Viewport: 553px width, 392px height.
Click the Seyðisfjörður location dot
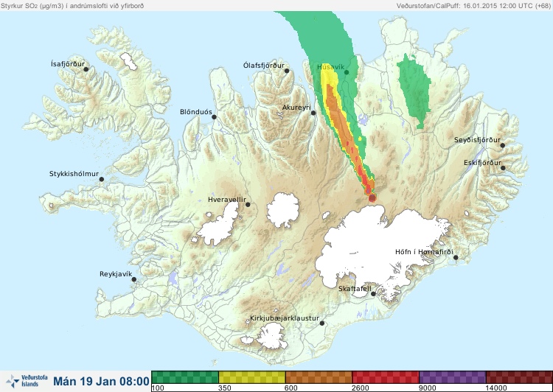(503, 145)
